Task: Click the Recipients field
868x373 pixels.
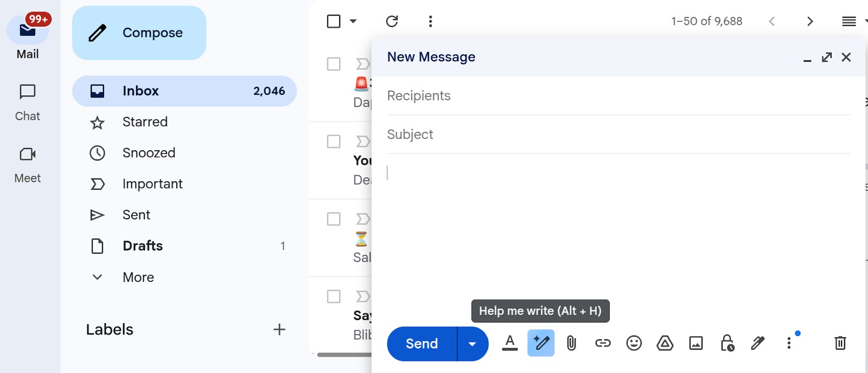Action: [617, 96]
